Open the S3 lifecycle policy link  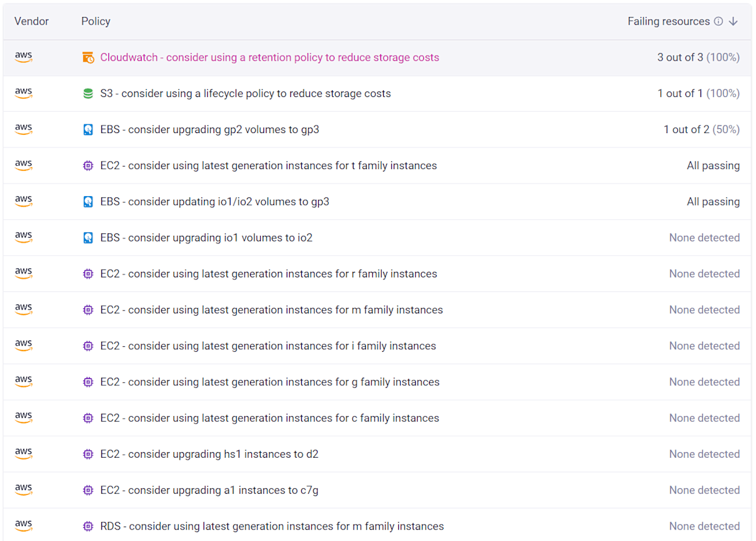point(246,93)
